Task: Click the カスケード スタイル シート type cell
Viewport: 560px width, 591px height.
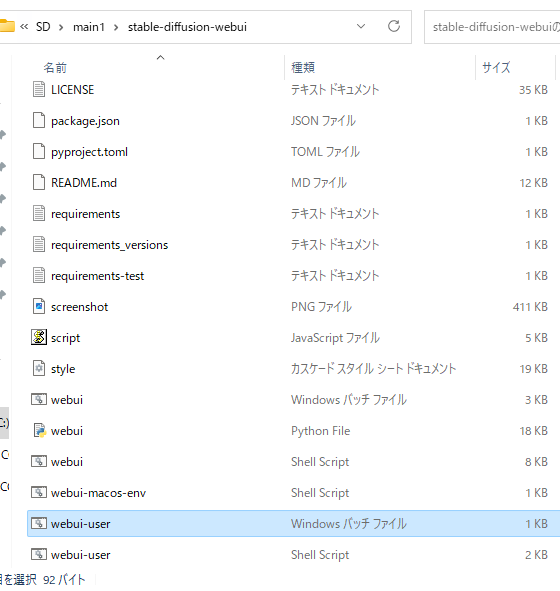Action: [x=373, y=369]
